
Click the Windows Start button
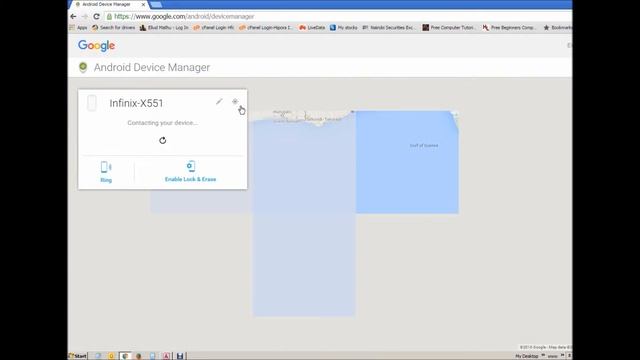pyautogui.click(x=78, y=356)
